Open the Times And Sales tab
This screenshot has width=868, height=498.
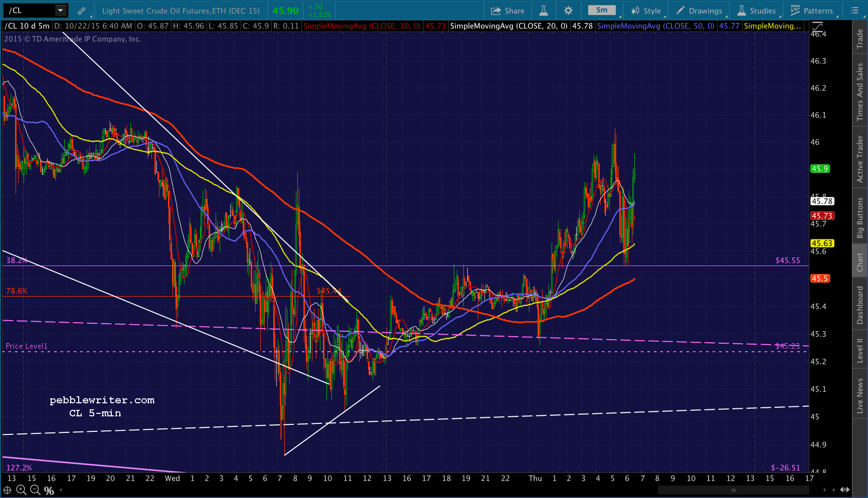860,91
